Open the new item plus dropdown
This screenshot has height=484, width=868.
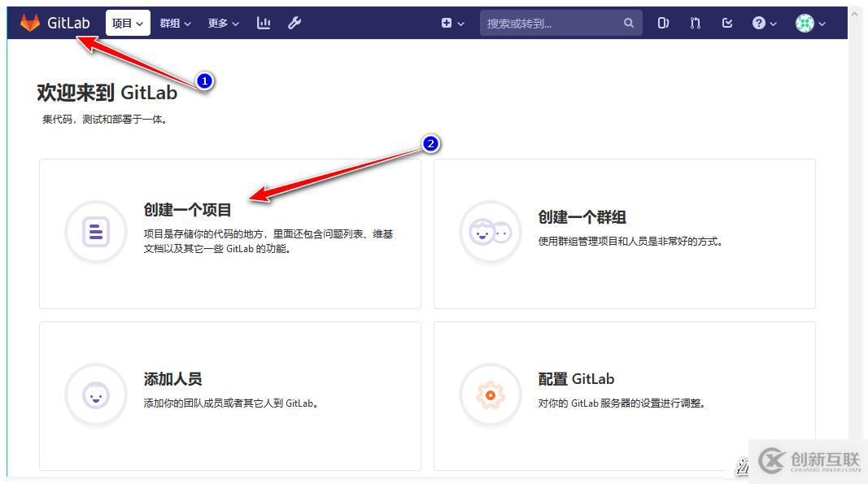[452, 24]
